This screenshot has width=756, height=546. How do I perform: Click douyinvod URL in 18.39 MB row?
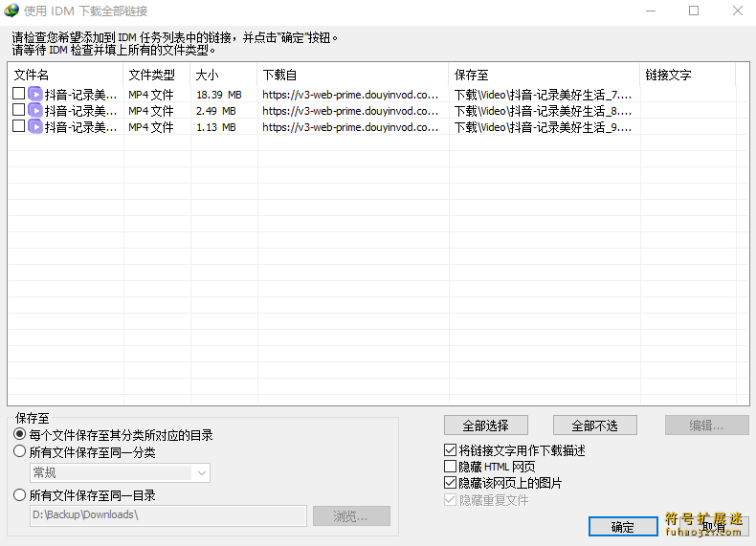350,95
